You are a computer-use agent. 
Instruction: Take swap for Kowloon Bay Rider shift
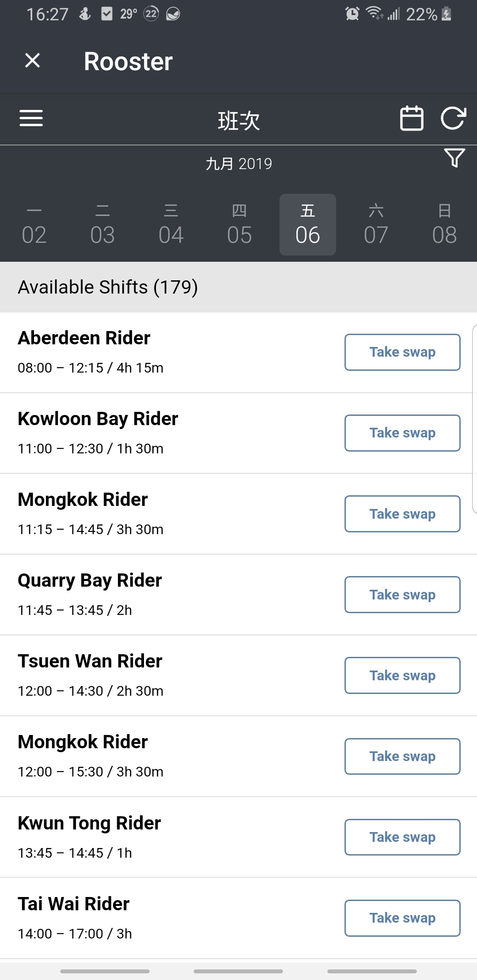coord(402,433)
